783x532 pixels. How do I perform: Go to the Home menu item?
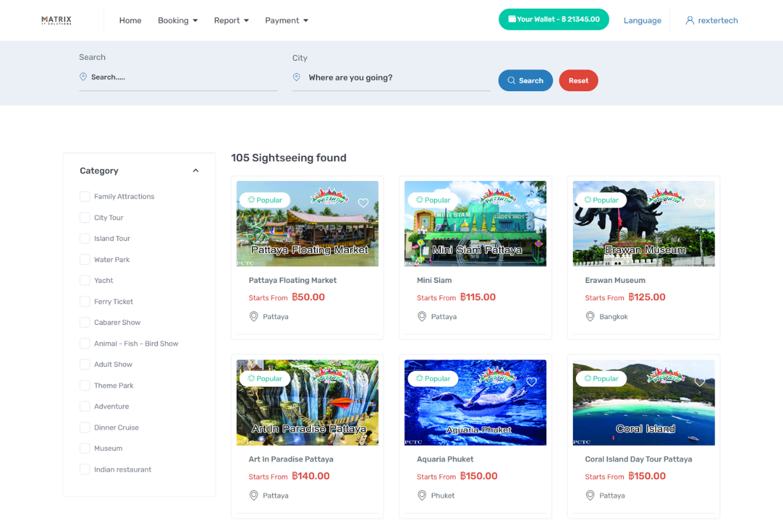(130, 20)
